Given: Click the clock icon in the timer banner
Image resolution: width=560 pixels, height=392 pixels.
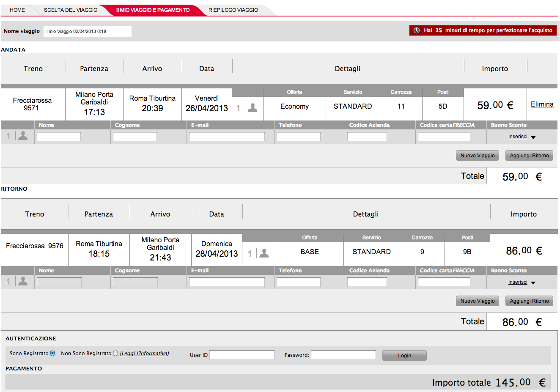Looking at the screenshot, I should [x=417, y=30].
